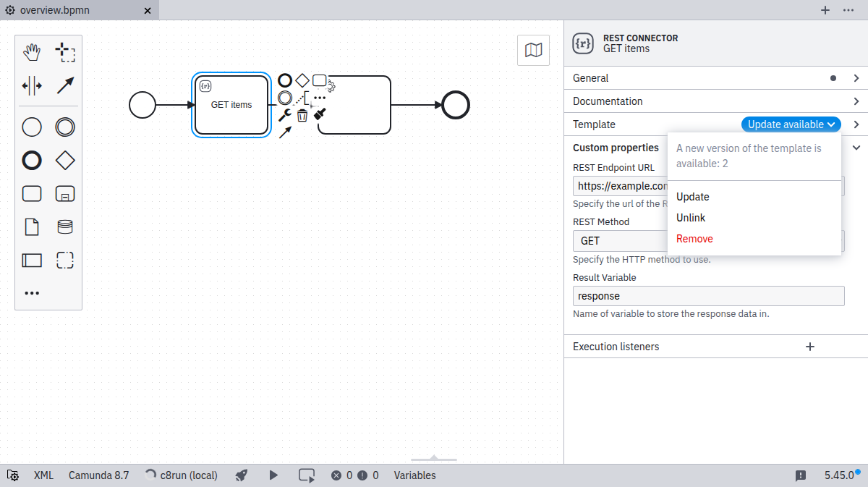Add an execution listener with plus

810,347
